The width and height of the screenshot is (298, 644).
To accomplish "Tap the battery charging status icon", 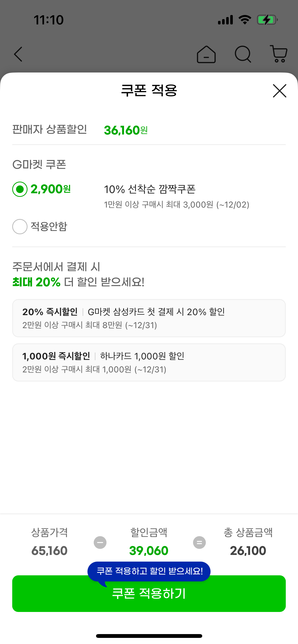I will click(267, 20).
